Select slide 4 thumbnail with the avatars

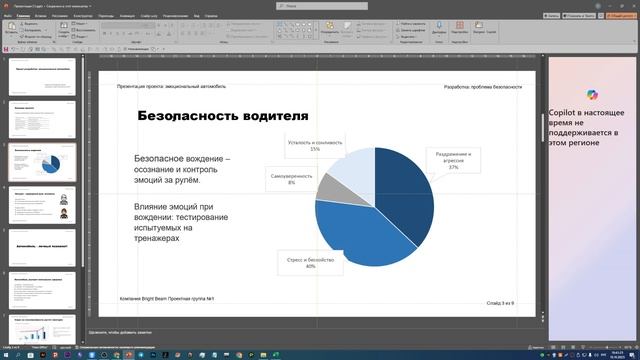tap(42, 205)
